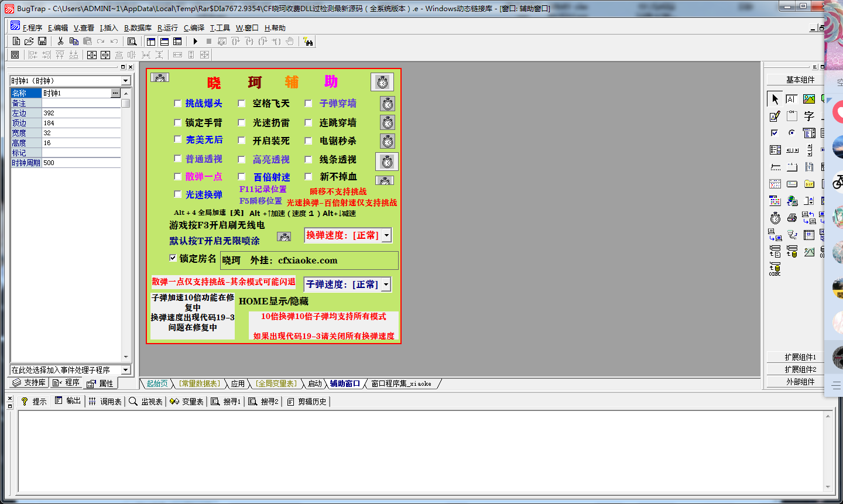Image resolution: width=843 pixels, height=504 pixels.
Task: Enable the 挑战爆头 checkbox
Action: [178, 104]
